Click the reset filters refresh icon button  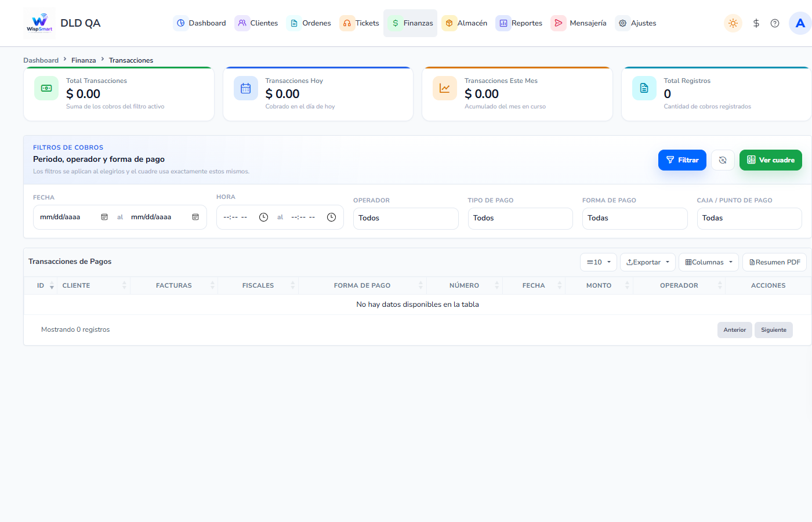click(723, 160)
